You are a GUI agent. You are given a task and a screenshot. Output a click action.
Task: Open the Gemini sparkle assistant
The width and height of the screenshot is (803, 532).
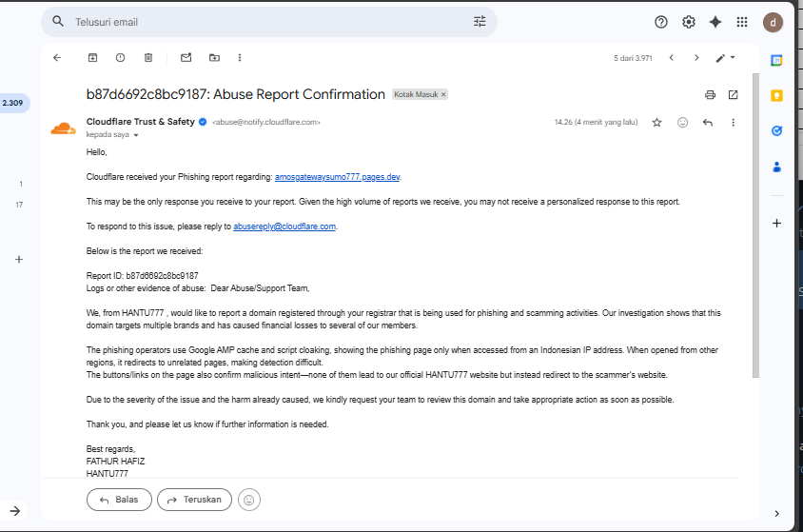(x=715, y=22)
